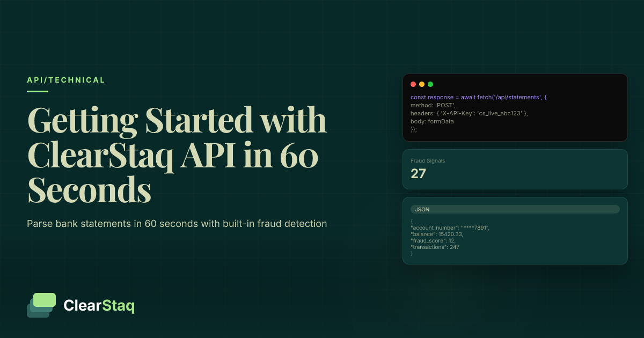644x338 pixels.
Task: Click the Fraud Signals label
Action: 428,160
